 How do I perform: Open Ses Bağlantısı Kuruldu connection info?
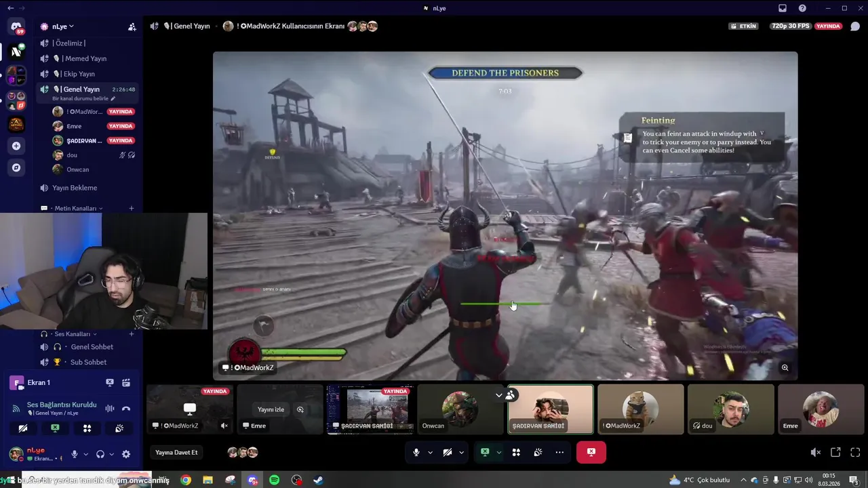(62, 405)
